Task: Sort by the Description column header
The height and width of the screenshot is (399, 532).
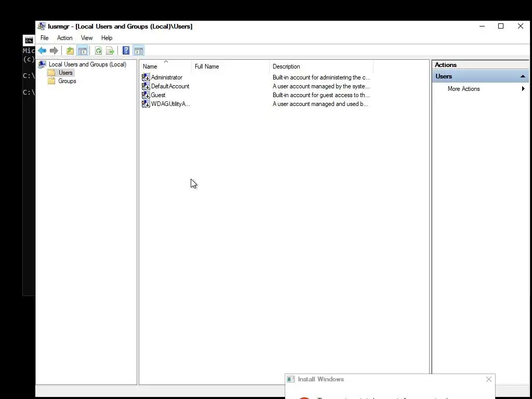Action: [321, 66]
